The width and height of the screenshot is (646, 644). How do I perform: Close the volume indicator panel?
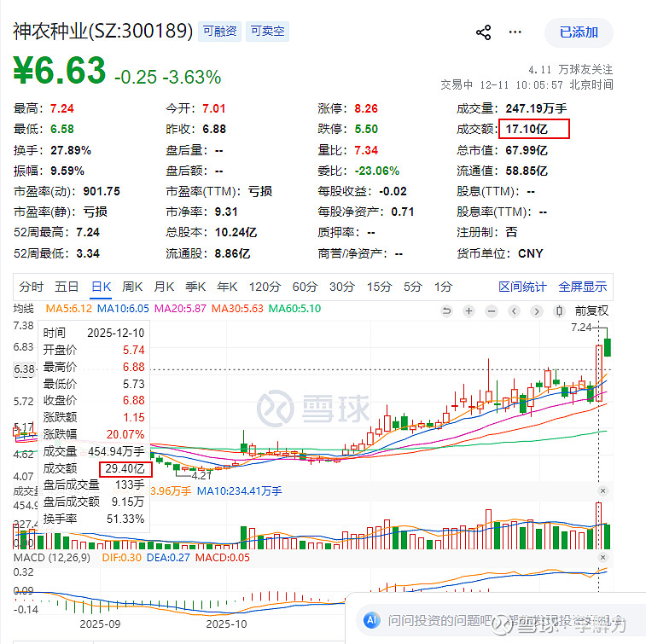(602, 490)
